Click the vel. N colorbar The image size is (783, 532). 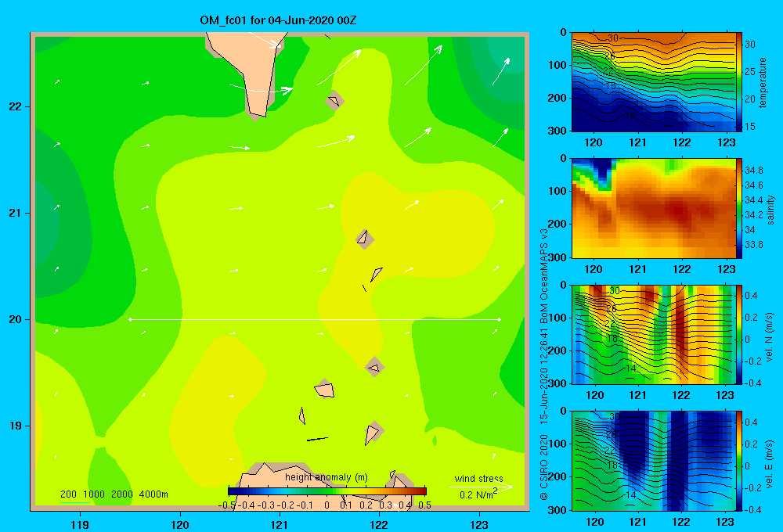click(x=739, y=334)
